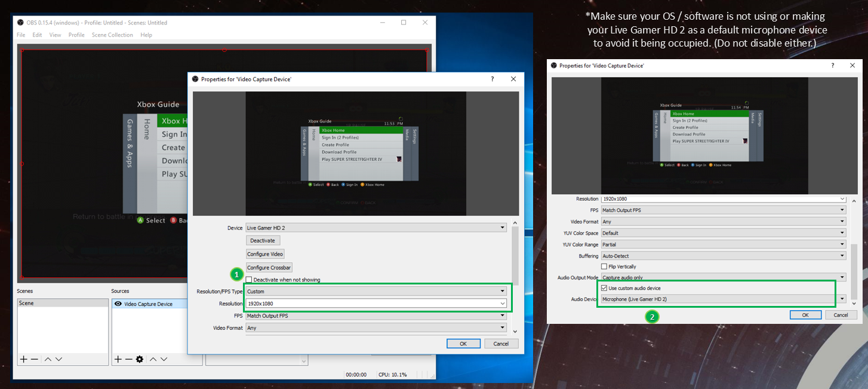
Task: Move the source up with the Sources arrow
Action: click(x=153, y=359)
